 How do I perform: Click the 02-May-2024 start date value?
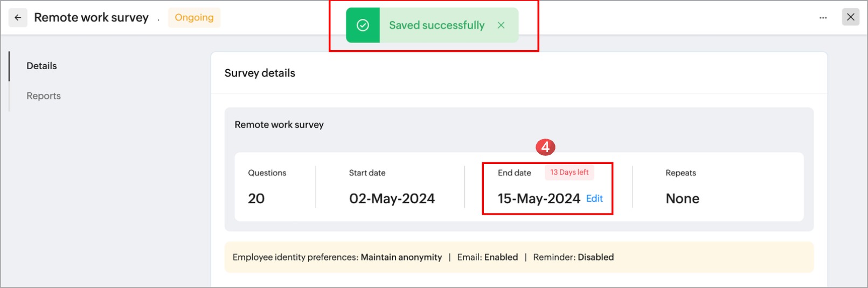coord(392,198)
